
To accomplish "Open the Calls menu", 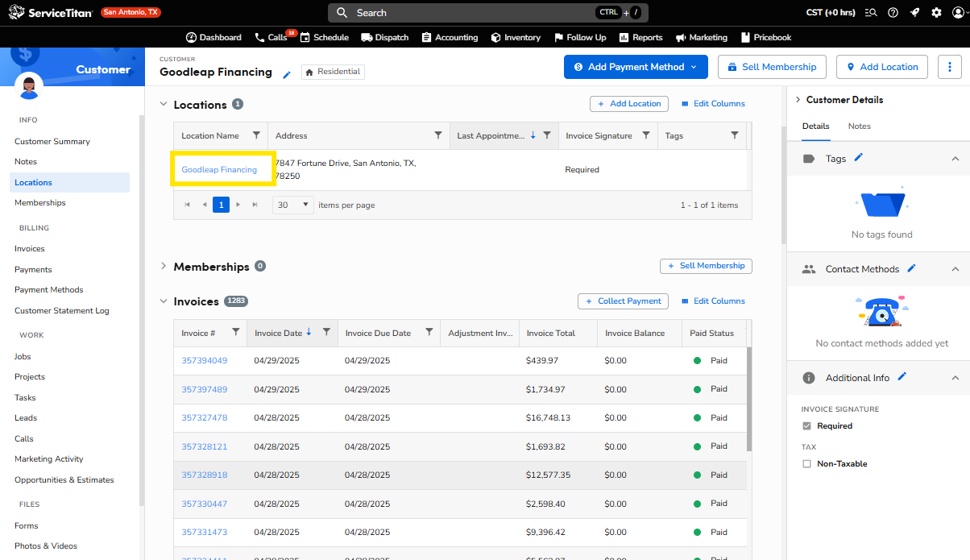I will [x=272, y=37].
